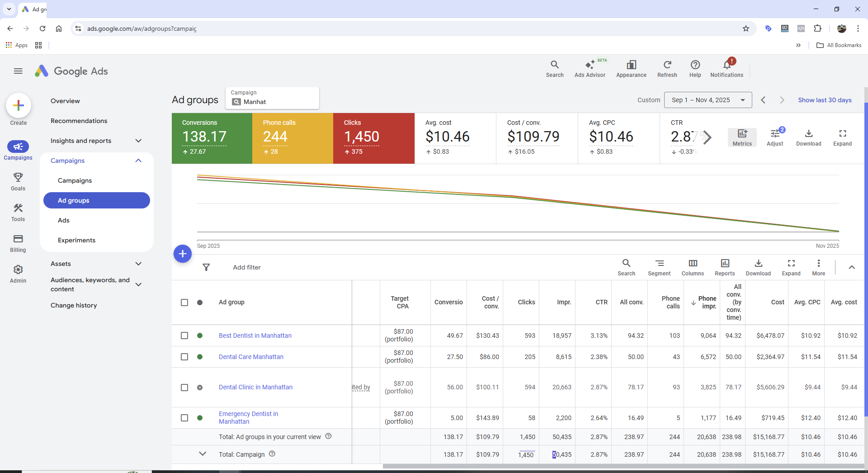Click the Adjust icon above chart
Viewport: 868px width, 473px height.
[x=775, y=137]
